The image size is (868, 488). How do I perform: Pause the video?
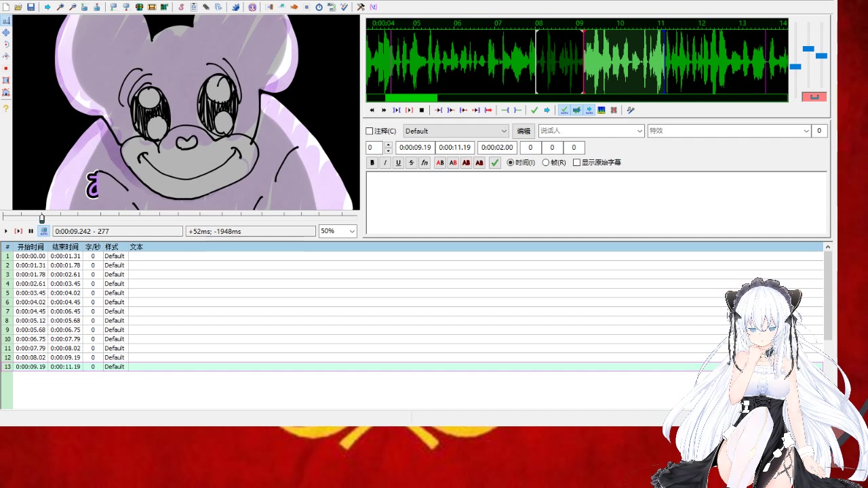click(x=31, y=231)
